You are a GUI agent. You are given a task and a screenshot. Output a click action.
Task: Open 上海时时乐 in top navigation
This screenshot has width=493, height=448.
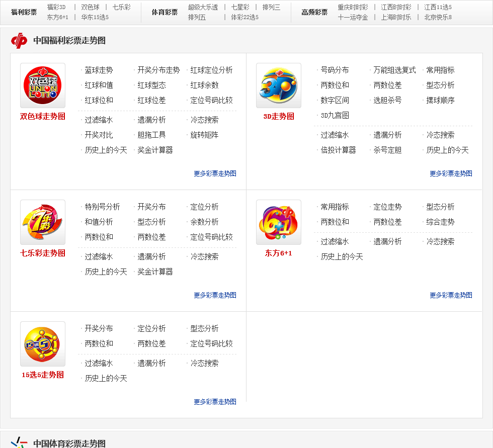pyautogui.click(x=396, y=17)
